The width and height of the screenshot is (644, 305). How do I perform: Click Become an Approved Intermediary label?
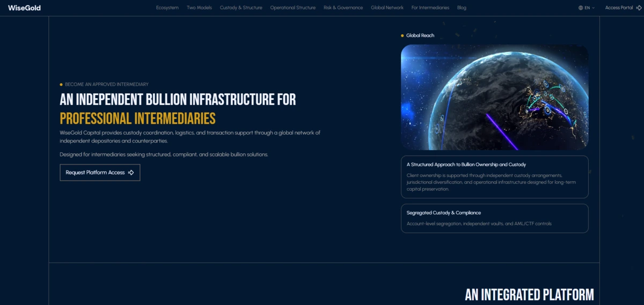click(x=107, y=84)
